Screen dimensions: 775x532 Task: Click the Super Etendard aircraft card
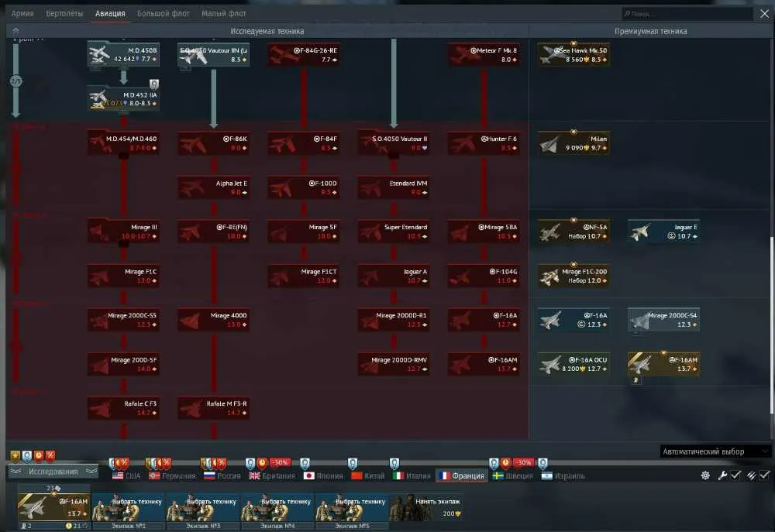coord(394,232)
